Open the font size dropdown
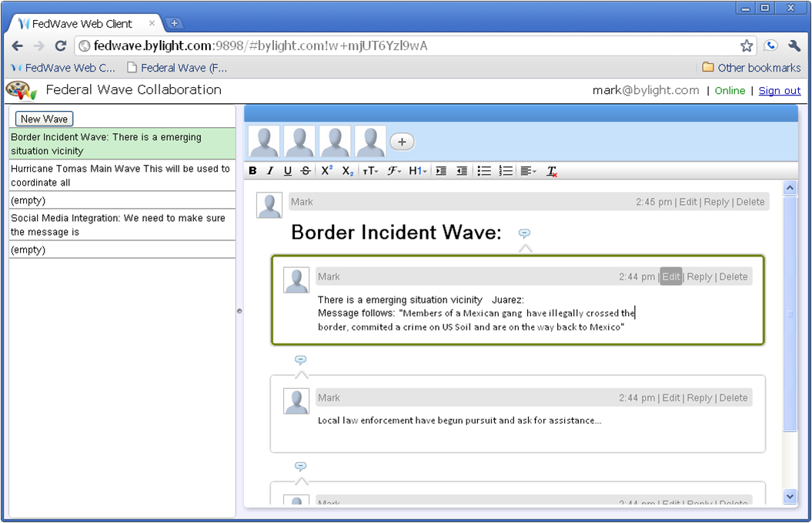 [370, 170]
